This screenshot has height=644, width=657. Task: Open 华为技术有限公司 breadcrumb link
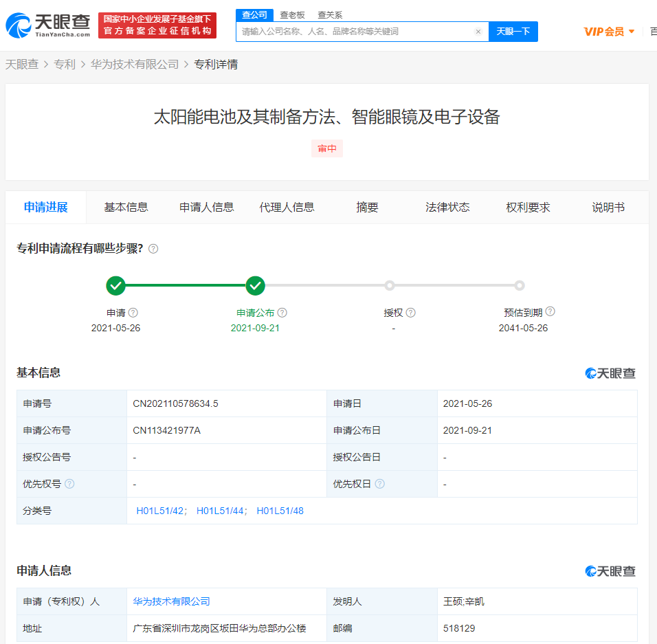coord(135,64)
